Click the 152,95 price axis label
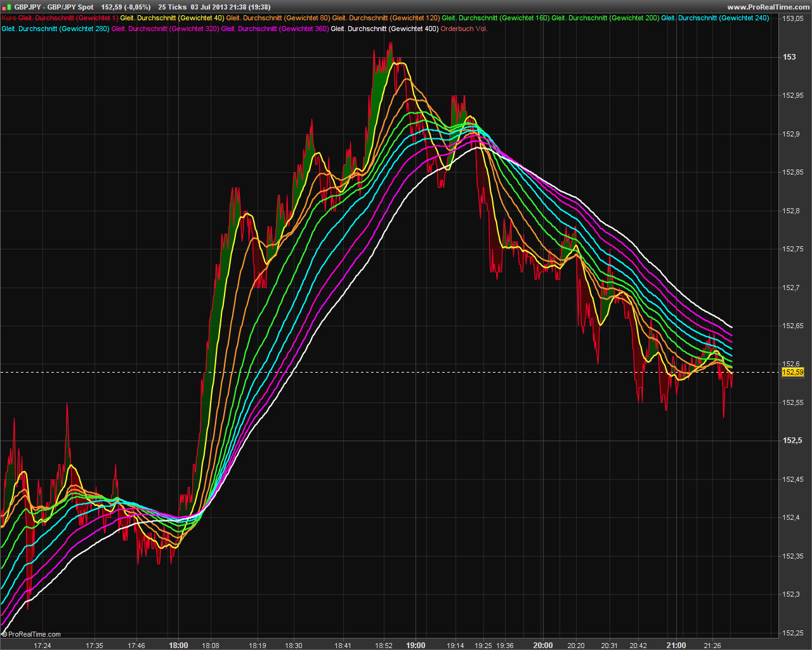The height and width of the screenshot is (650, 812). point(793,95)
